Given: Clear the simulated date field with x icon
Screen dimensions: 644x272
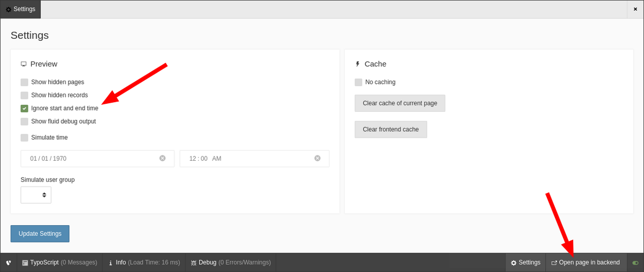Looking at the screenshot, I should [x=163, y=158].
